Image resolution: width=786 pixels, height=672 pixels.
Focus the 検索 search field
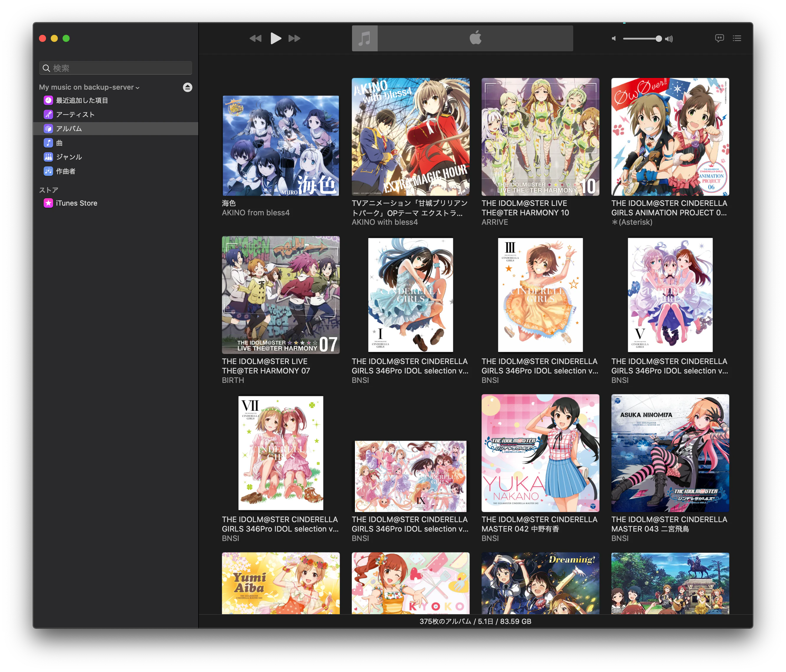[116, 68]
